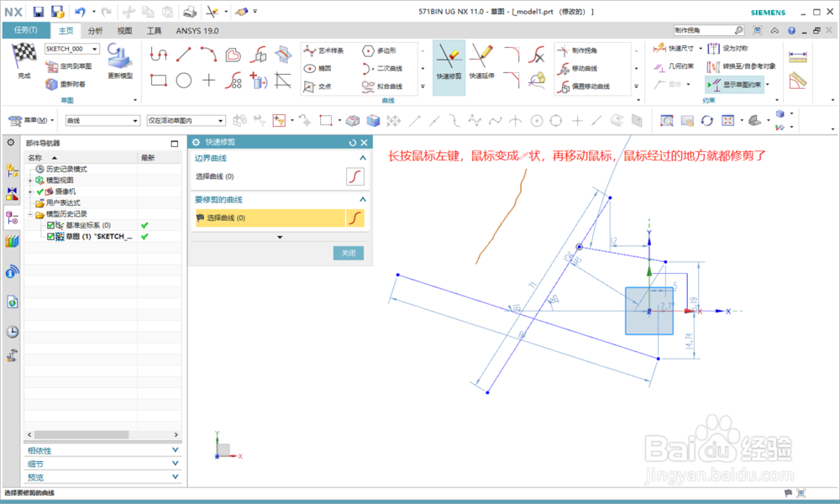Click the 艺术样条 studio spline tool
The image size is (840, 504).
[324, 50]
